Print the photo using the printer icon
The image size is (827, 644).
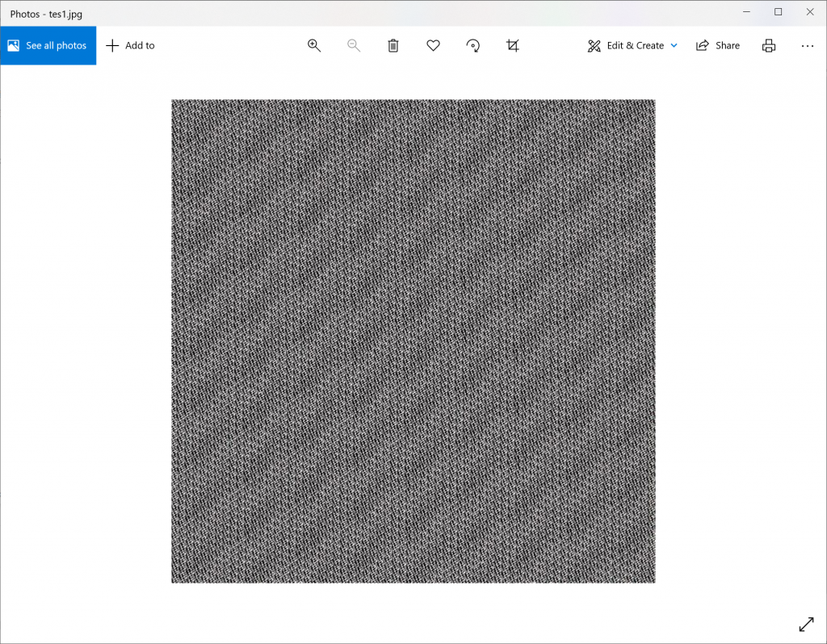(x=769, y=46)
